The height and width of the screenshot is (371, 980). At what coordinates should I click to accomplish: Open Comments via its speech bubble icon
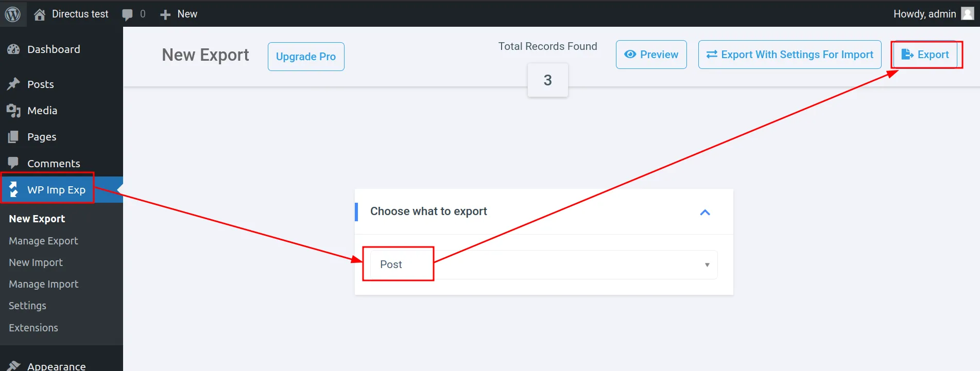tap(14, 163)
